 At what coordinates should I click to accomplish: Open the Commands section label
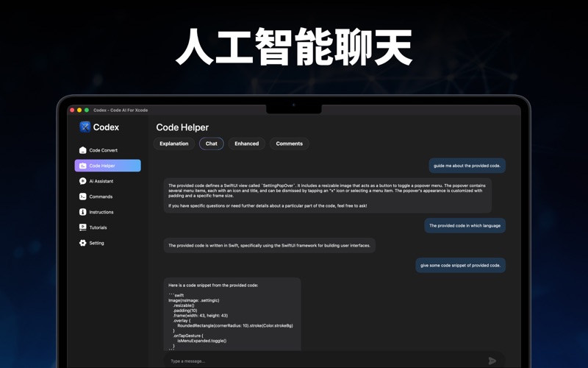pyautogui.click(x=101, y=197)
